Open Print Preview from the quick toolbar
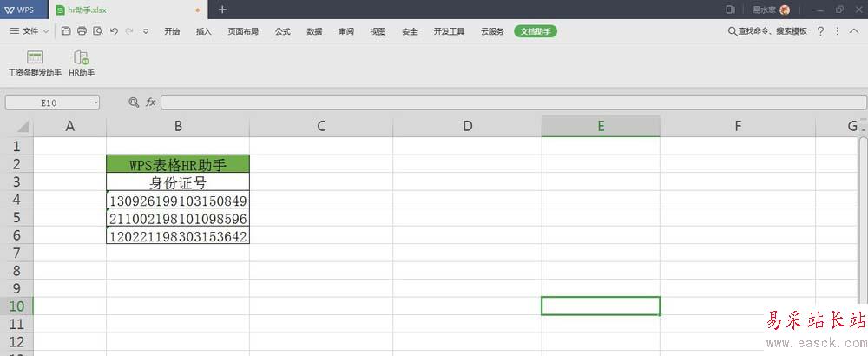 (x=97, y=31)
